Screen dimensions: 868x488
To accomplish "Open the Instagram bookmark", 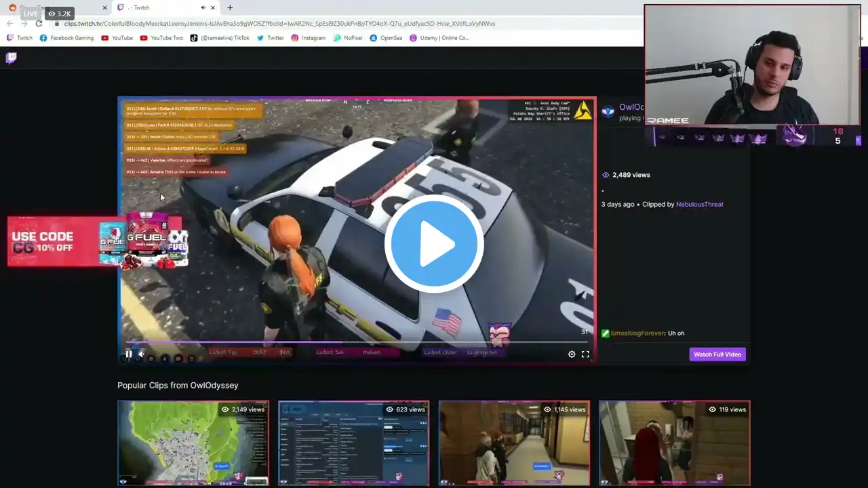I will pos(309,38).
